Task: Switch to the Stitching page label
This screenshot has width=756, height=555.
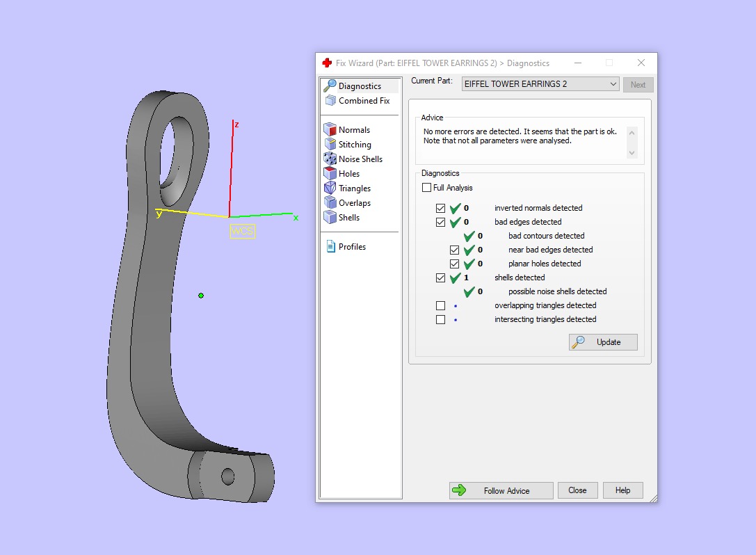Action: click(355, 144)
